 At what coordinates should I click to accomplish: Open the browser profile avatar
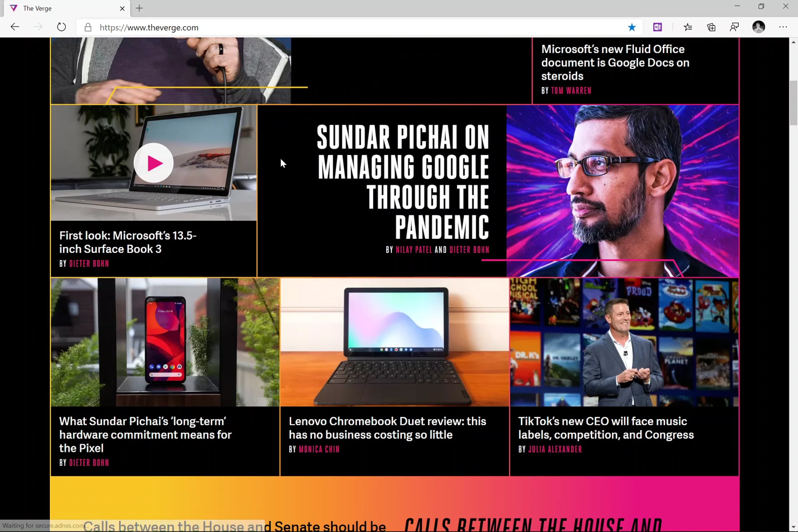point(759,27)
